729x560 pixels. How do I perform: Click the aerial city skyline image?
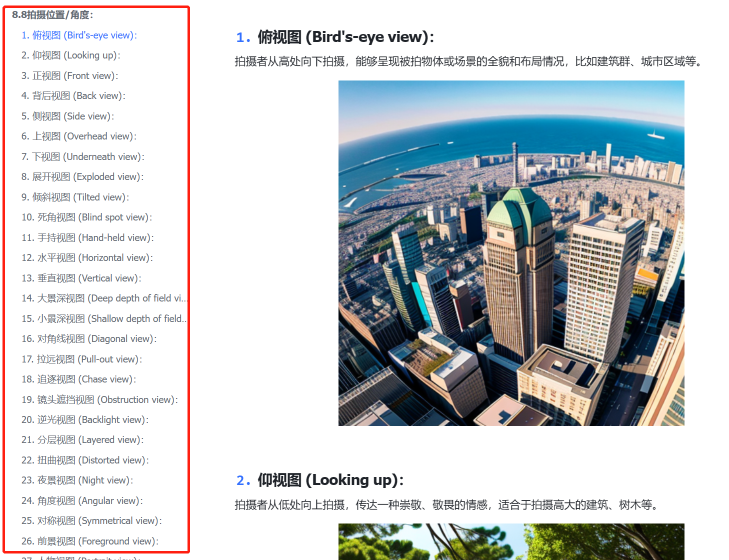(x=511, y=253)
